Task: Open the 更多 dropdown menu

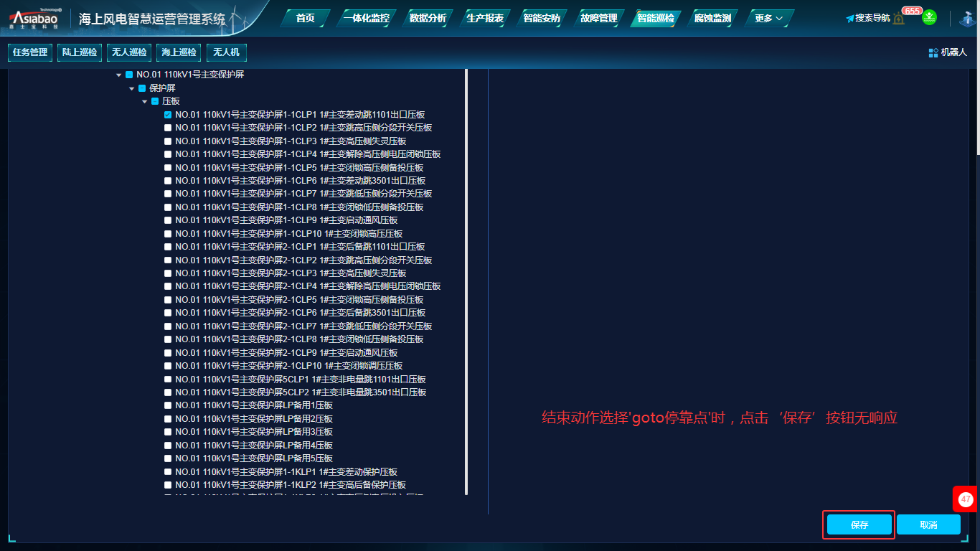Action: [768, 19]
